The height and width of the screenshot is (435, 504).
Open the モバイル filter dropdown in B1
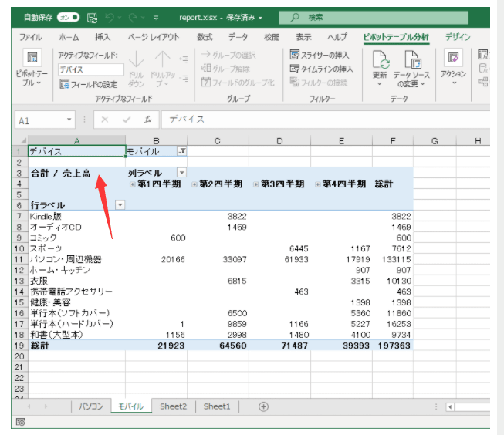pyautogui.click(x=182, y=151)
